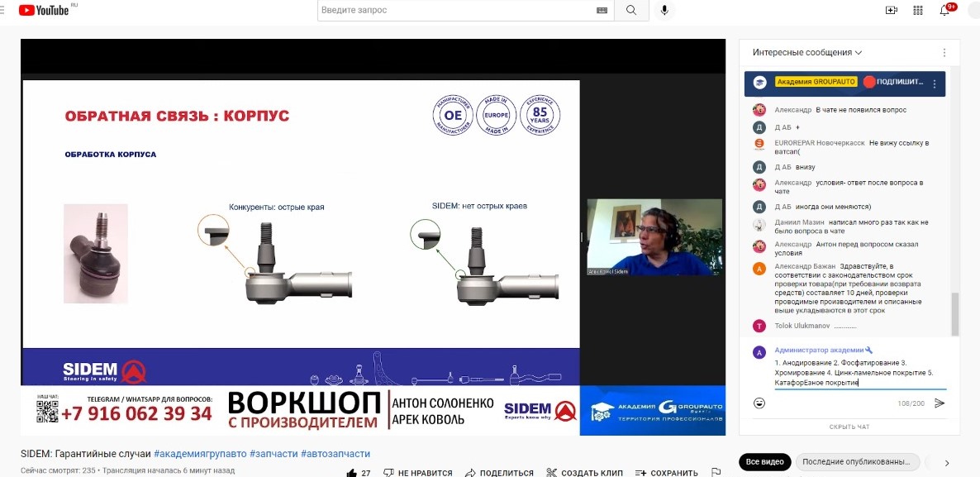Click the video title SIDEM: Гарантийные случаи
Image resolution: width=980 pixels, height=477 pixels.
tap(86, 454)
